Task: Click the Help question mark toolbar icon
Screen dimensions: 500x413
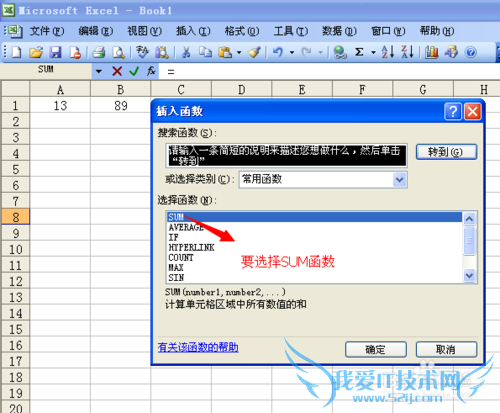Action: point(470,52)
